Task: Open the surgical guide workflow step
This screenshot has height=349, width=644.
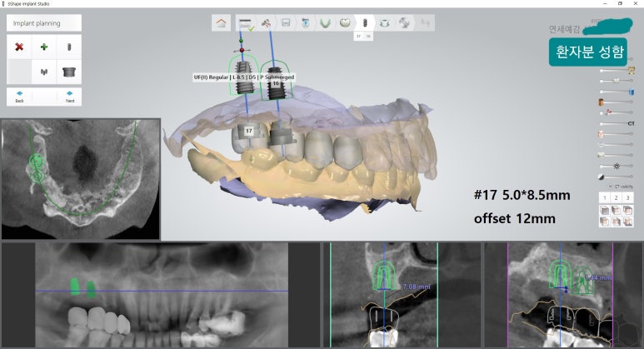Action: 405,23
